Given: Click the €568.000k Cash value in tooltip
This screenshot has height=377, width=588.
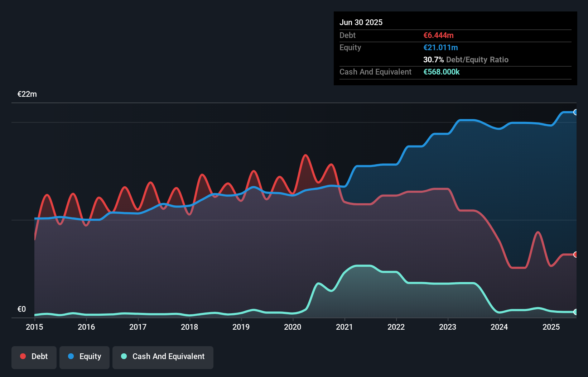Looking at the screenshot, I should 441,72.
